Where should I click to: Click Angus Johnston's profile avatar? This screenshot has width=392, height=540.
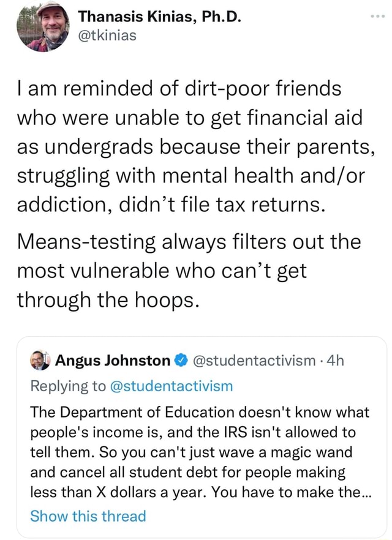pyautogui.click(x=39, y=361)
